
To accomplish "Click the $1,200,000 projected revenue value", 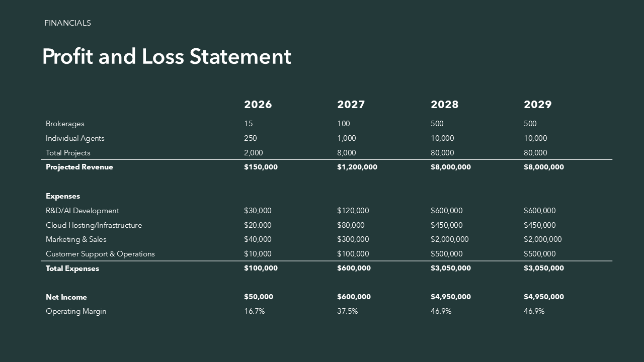I will coord(357,167).
